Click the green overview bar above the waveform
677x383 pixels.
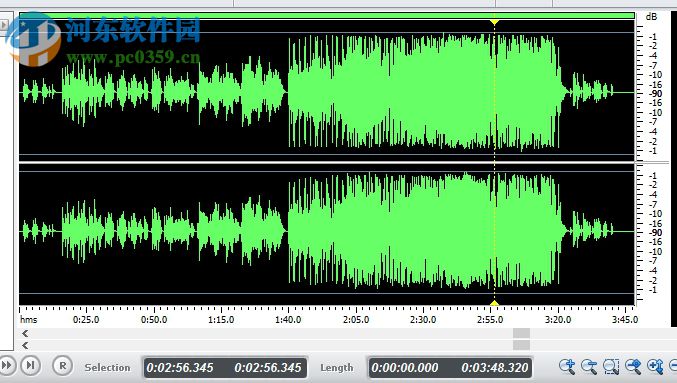[327, 16]
